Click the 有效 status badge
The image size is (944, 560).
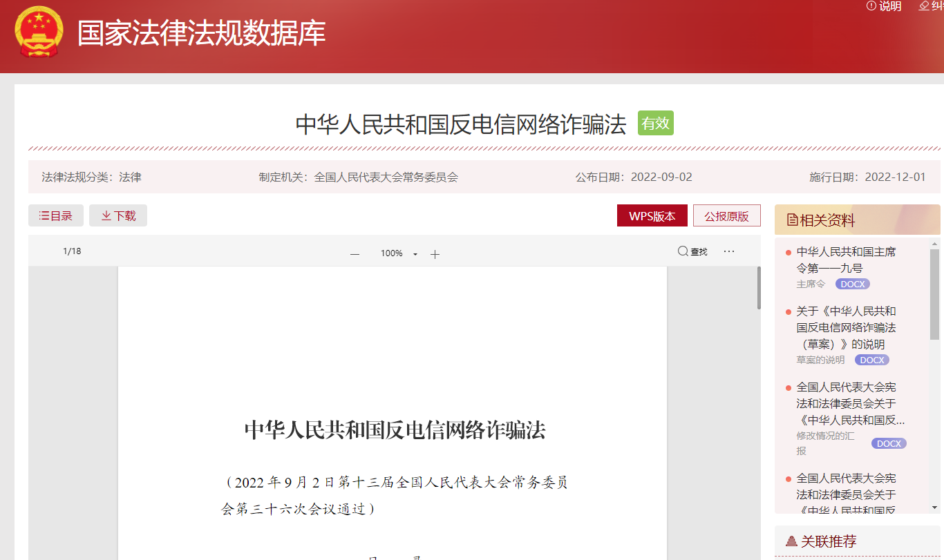[655, 124]
